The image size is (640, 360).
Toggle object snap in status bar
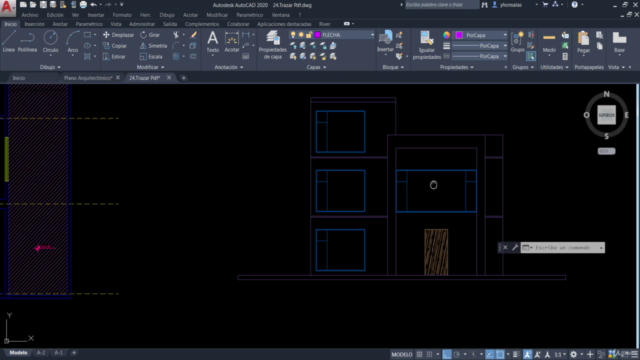point(500,354)
